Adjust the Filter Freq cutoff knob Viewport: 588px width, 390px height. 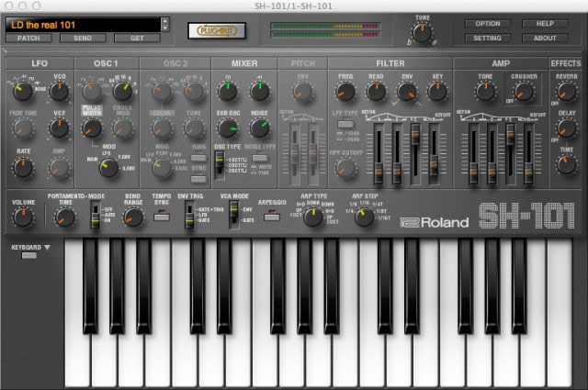(x=345, y=92)
